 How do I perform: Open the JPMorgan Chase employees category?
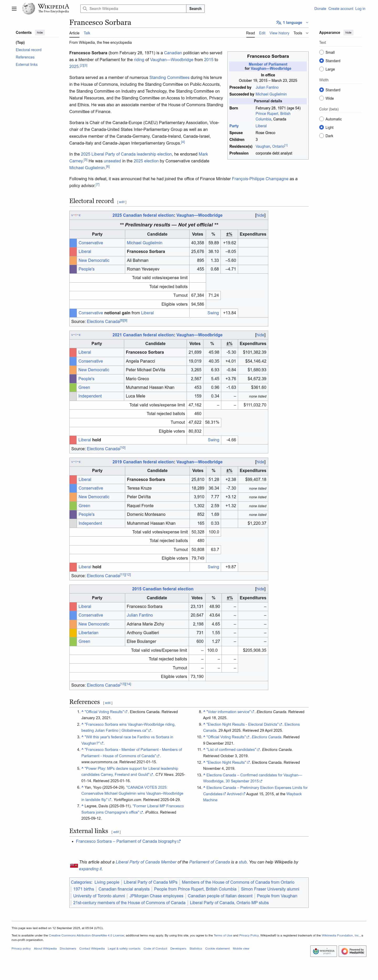pyautogui.click(x=156, y=896)
